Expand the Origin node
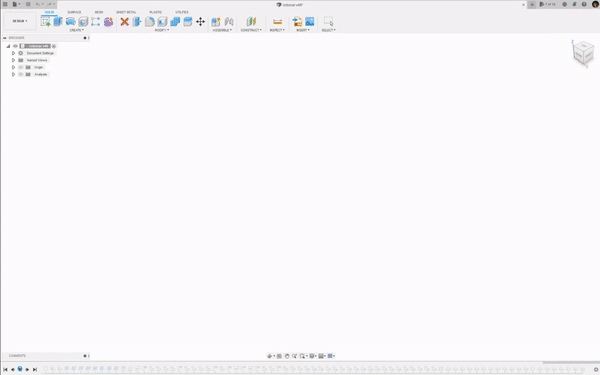 pyautogui.click(x=13, y=67)
